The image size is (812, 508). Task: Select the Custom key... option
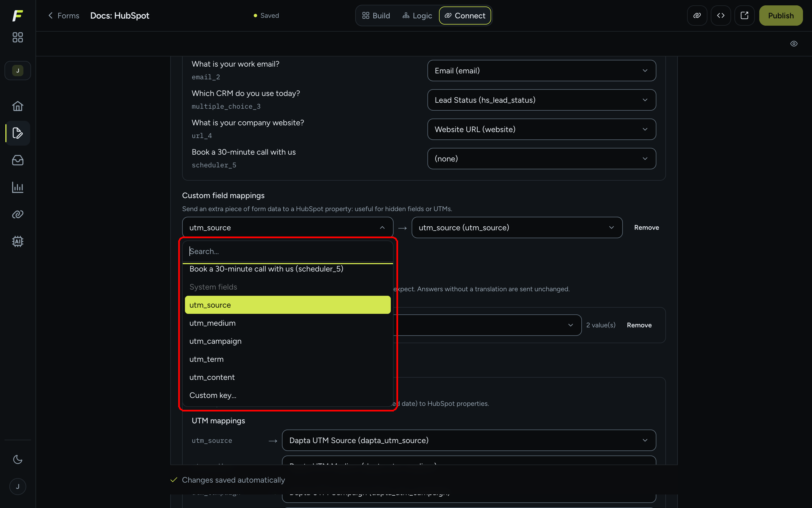[288, 395]
